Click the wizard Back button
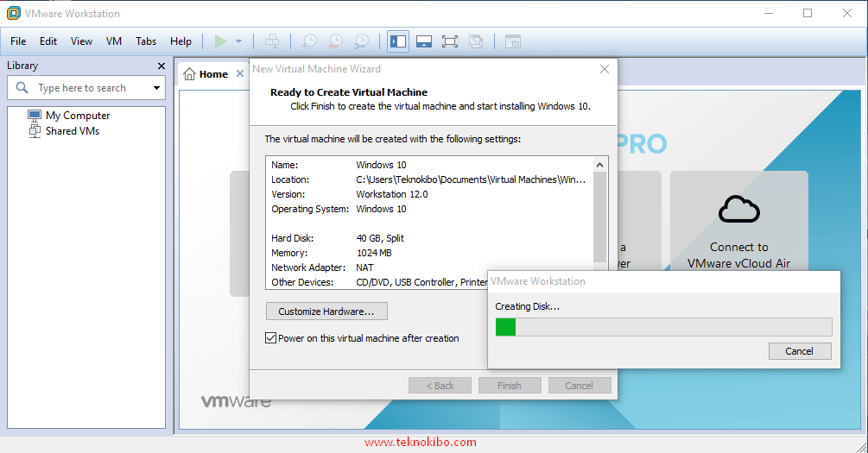The height and width of the screenshot is (453, 868). click(x=440, y=386)
